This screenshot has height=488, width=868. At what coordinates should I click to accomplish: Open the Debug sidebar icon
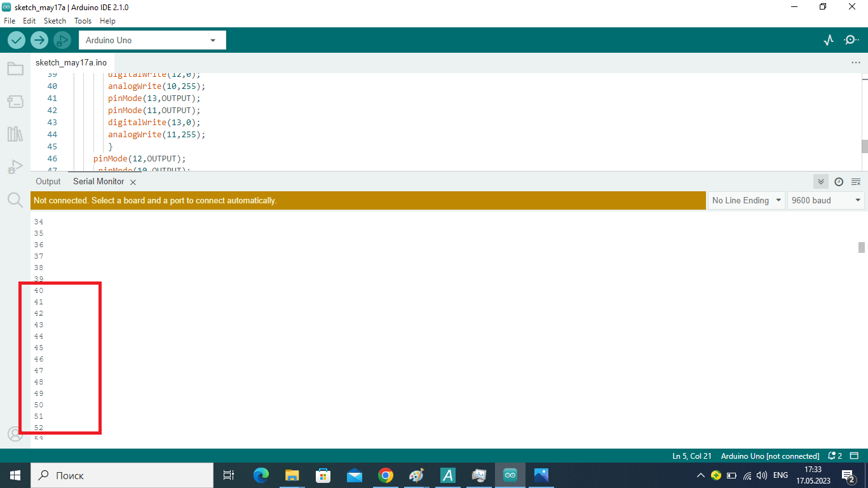(15, 167)
